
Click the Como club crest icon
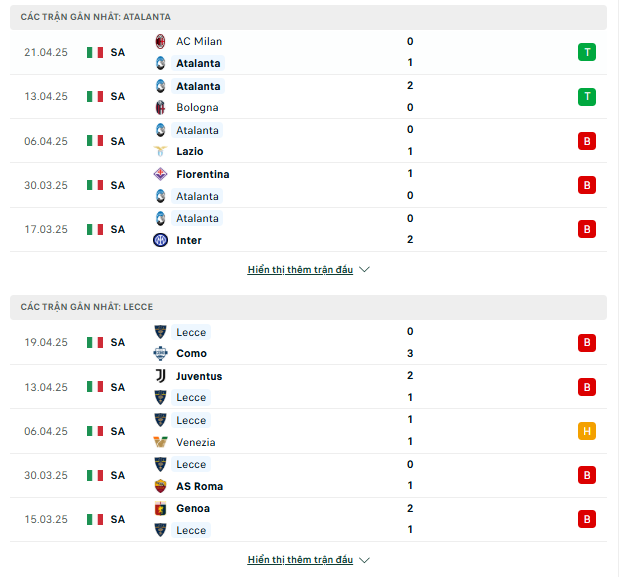160,353
